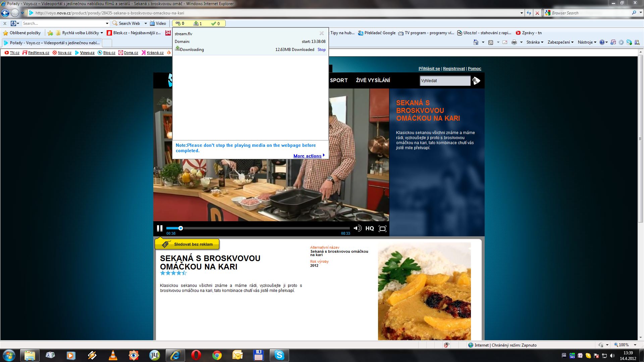This screenshot has width=644, height=362.
Task: Click the Vyhledat search input field
Action: (444, 80)
